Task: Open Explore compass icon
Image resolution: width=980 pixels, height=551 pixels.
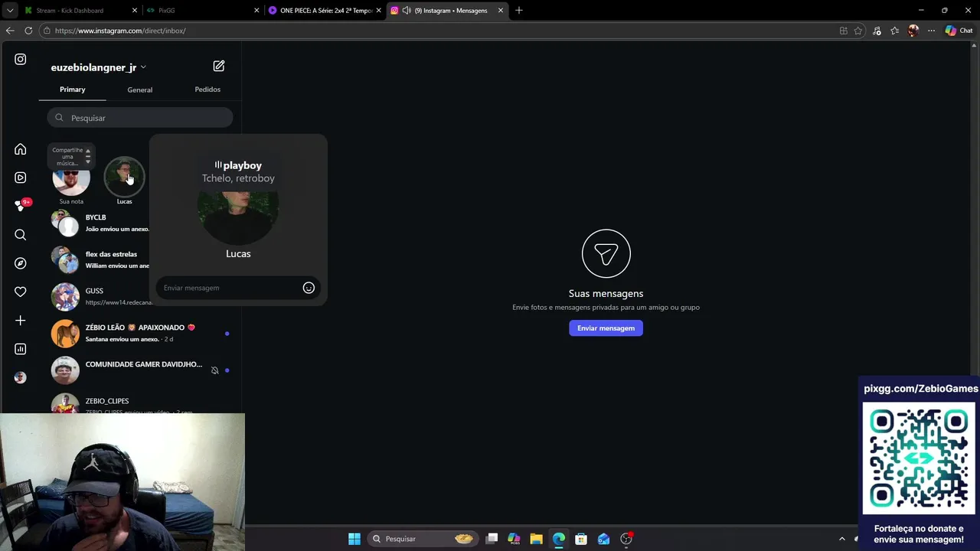Action: click(x=21, y=263)
